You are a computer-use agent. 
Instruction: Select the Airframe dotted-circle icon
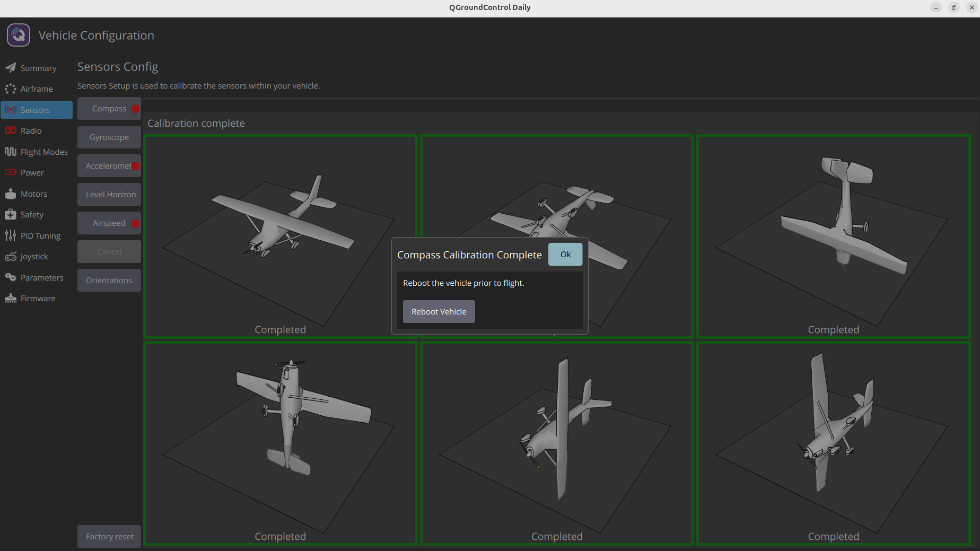pos(11,89)
